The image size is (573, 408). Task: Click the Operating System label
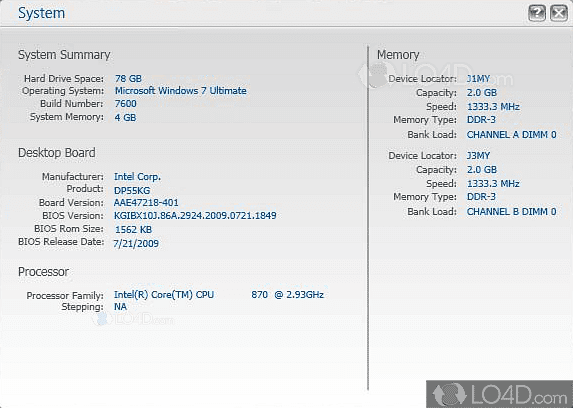(63, 91)
